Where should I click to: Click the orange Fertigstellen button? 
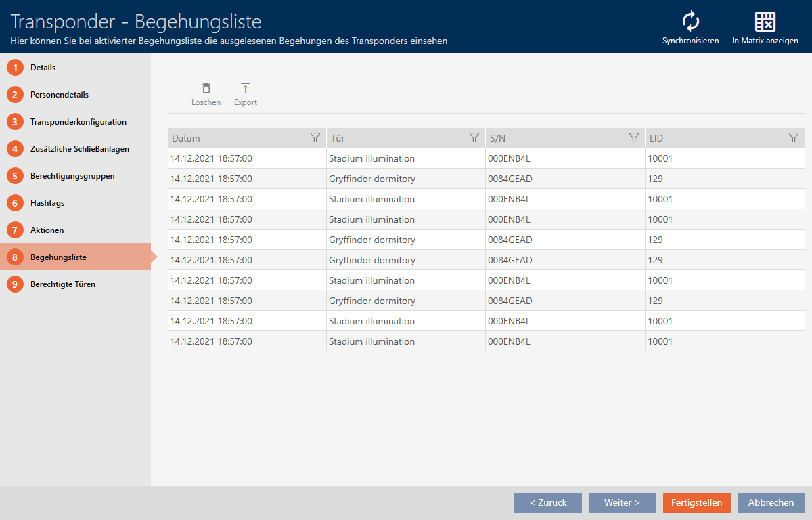pyautogui.click(x=696, y=503)
